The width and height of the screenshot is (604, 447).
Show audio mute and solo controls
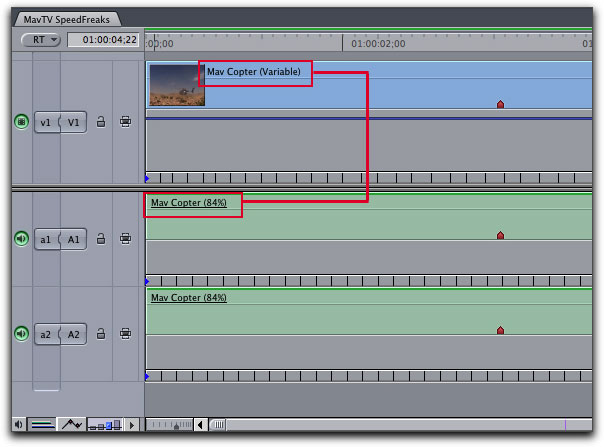(x=15, y=425)
